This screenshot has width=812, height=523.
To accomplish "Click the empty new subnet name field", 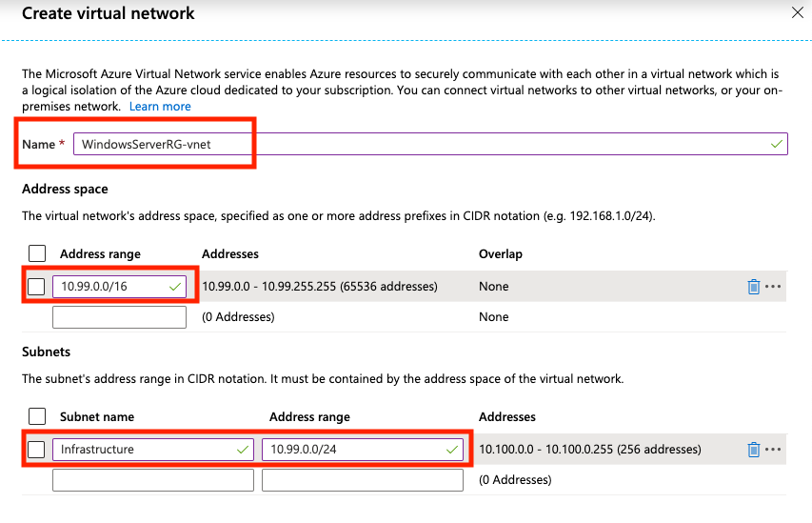I will 152,480.
